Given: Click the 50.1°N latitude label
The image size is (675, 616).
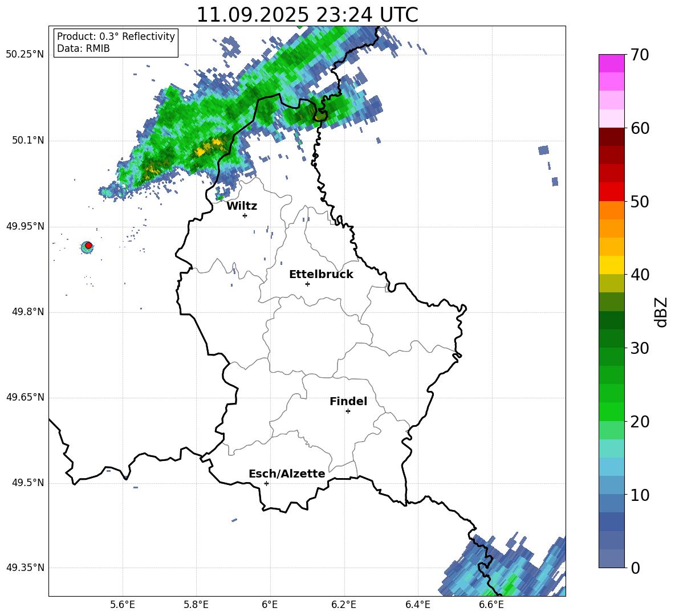Looking at the screenshot, I should coord(28,141).
